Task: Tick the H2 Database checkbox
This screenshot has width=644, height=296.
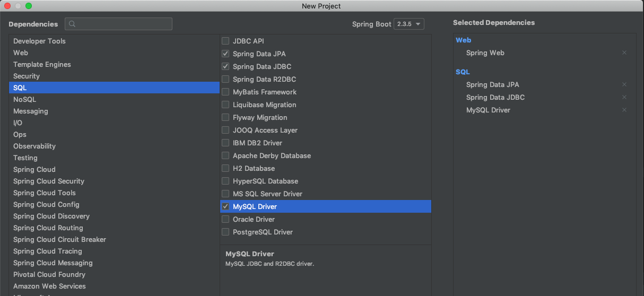Action: point(226,168)
